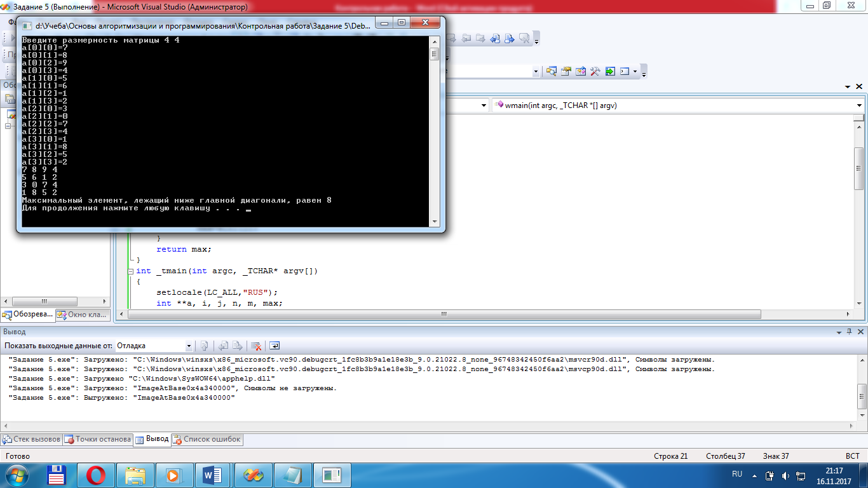Image resolution: width=868 pixels, height=488 pixels.
Task: Click the Solution Explorer magnifier toolbar icon
Action: click(551, 71)
